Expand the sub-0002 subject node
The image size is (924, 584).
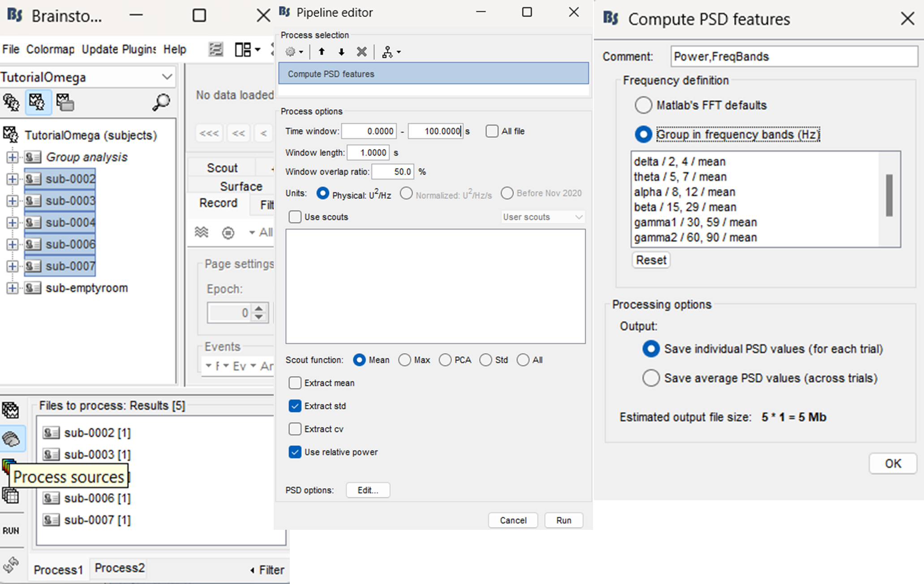point(13,179)
